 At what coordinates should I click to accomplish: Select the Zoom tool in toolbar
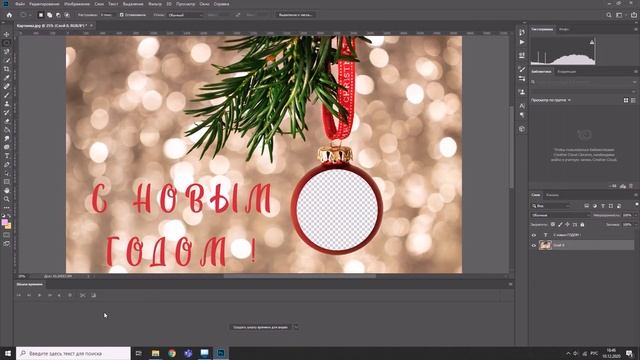pyautogui.click(x=7, y=199)
